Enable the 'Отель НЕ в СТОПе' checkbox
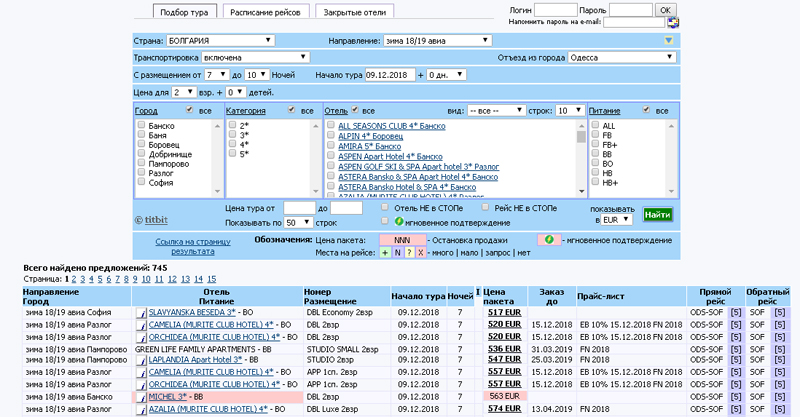Viewport: 800px width, 417px height. pyautogui.click(x=385, y=208)
